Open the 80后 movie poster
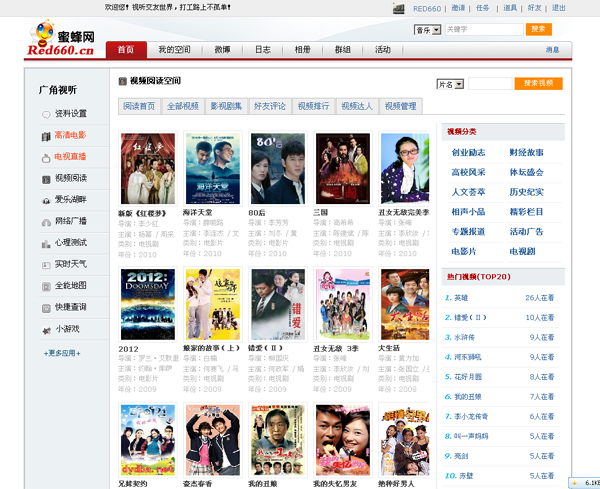 point(278,168)
